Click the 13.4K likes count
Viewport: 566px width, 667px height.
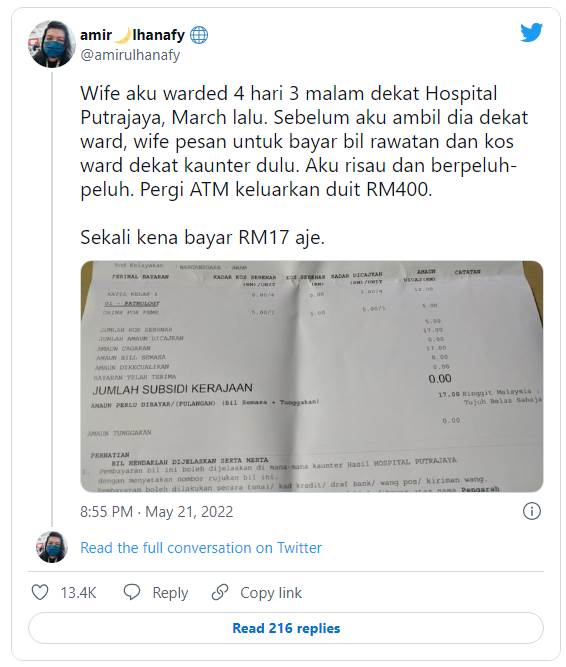tap(78, 593)
